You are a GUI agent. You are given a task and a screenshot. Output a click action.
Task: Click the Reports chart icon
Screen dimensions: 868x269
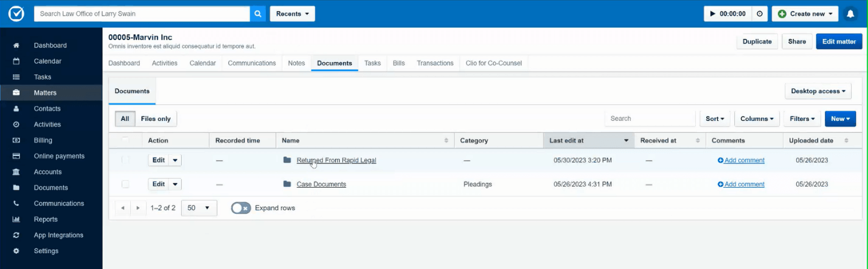pos(16,219)
